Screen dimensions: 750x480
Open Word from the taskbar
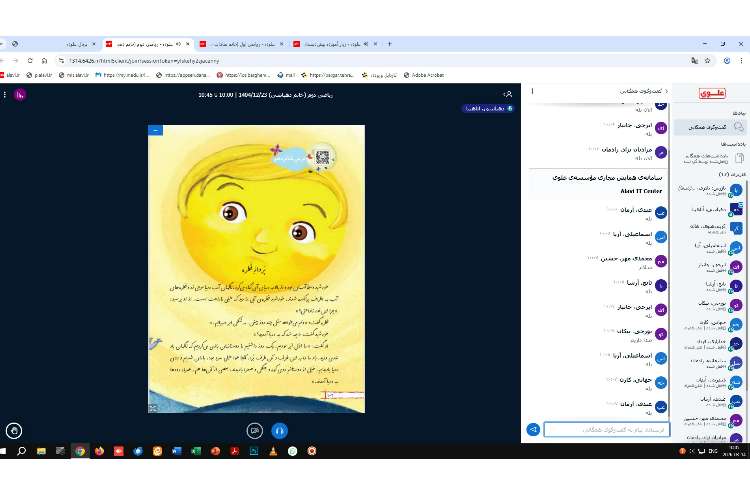(176, 451)
